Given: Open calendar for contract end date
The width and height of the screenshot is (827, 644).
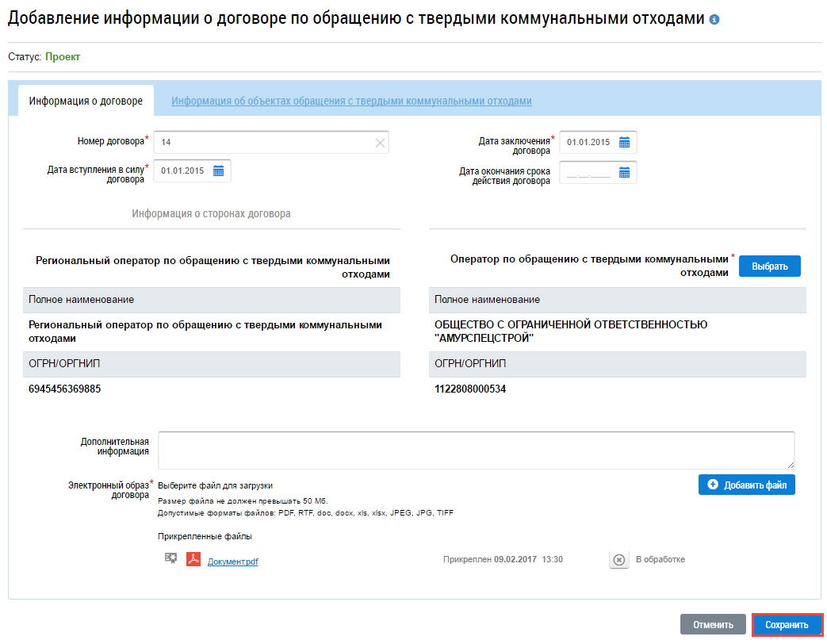Looking at the screenshot, I should tap(624, 172).
